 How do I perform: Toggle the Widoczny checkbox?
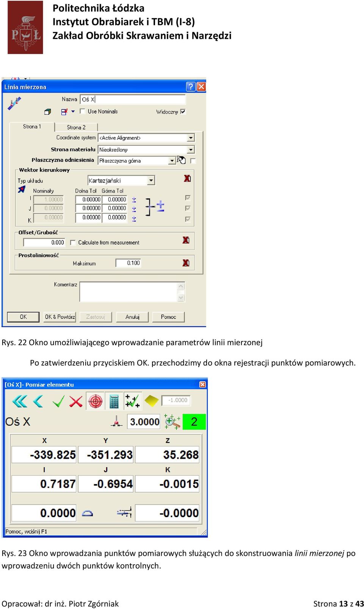183,112
